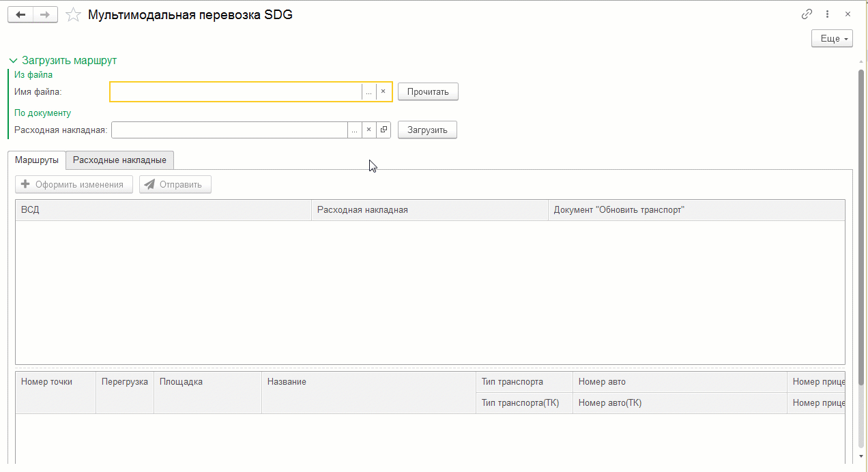Image resolution: width=868 pixels, height=472 pixels.
Task: Click the Номер авто column header
Action: tap(680, 382)
